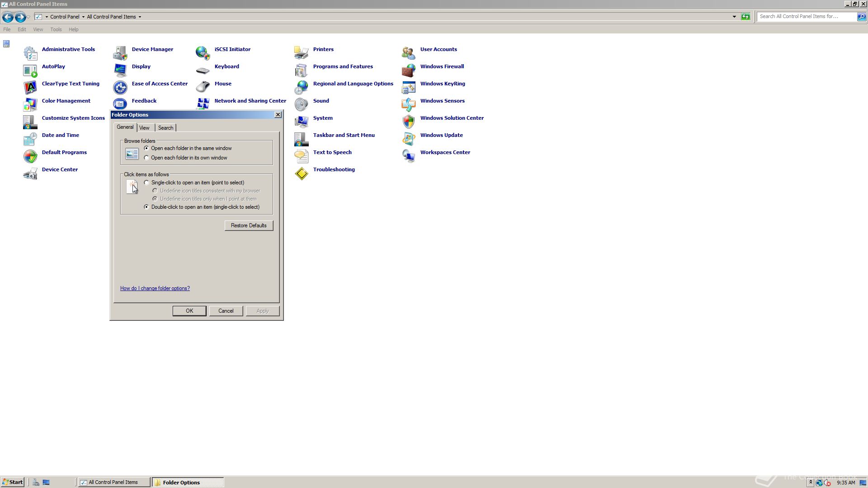Open the Edit menu
The image size is (868, 488).
point(22,29)
